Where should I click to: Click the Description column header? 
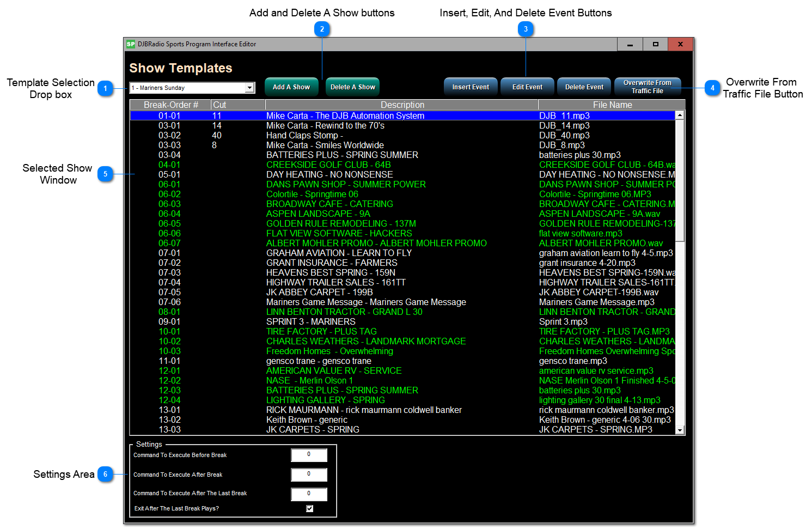coord(402,105)
